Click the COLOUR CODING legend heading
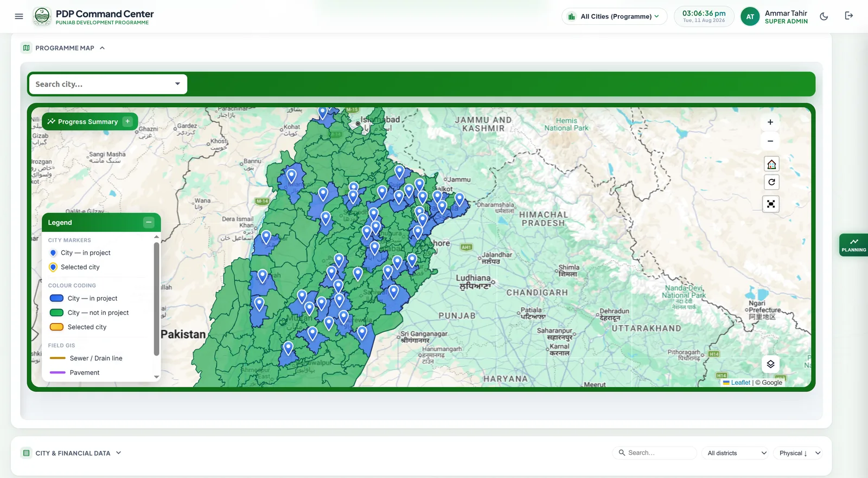 (72, 286)
